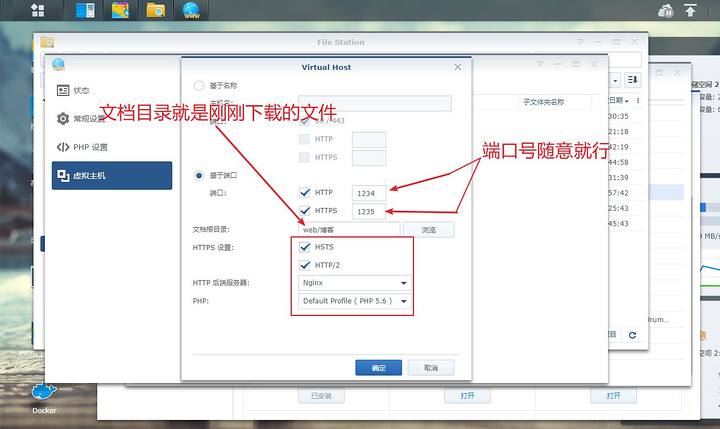Toggle the HTTP/2 checkbox
This screenshot has height=429, width=720.
coord(304,265)
